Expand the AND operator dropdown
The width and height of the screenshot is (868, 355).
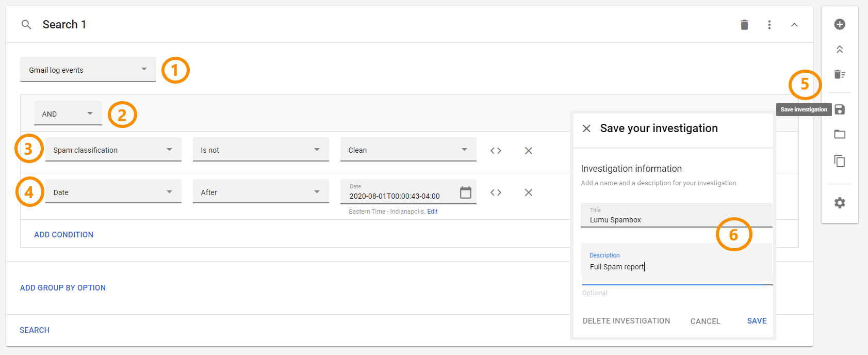[68, 114]
